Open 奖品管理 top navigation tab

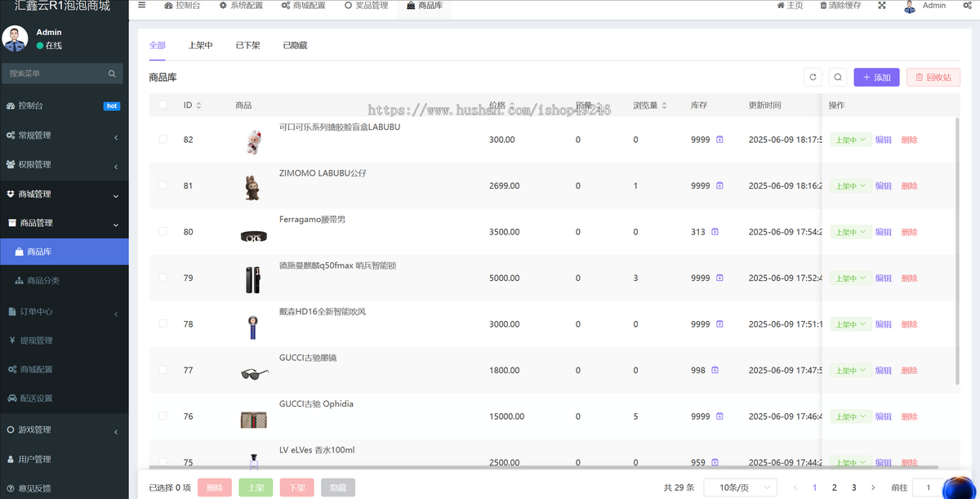point(366,6)
